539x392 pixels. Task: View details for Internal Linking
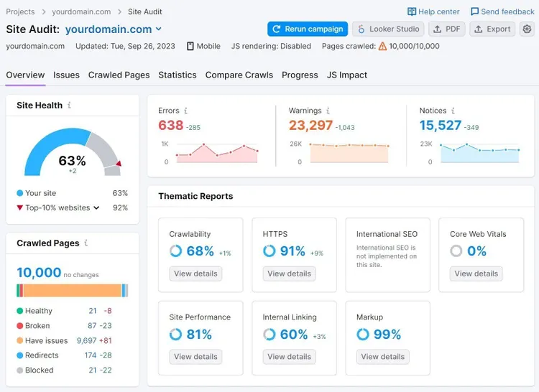point(289,357)
